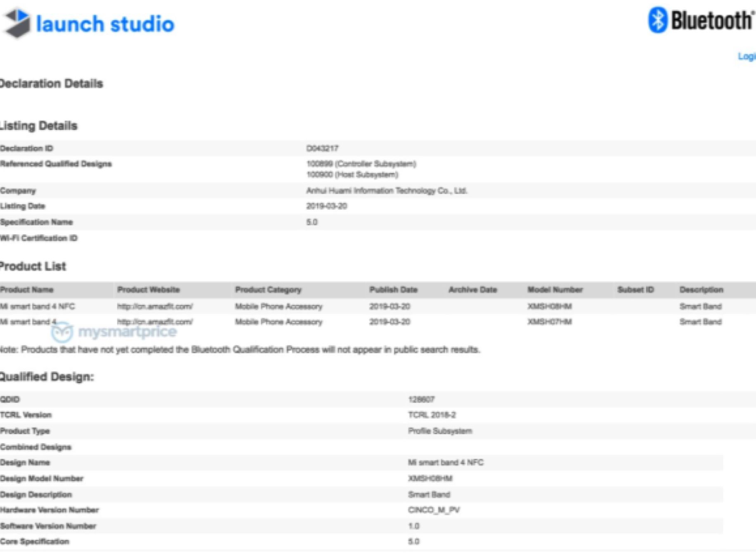Sort by the Publish Date column header

click(393, 290)
